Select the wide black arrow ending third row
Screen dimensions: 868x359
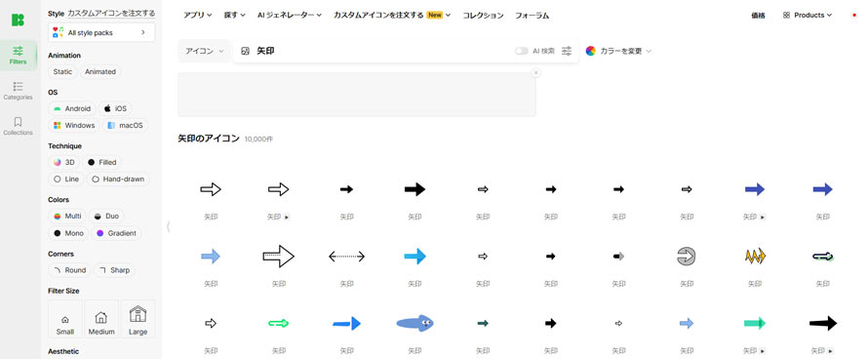pyautogui.click(x=823, y=323)
